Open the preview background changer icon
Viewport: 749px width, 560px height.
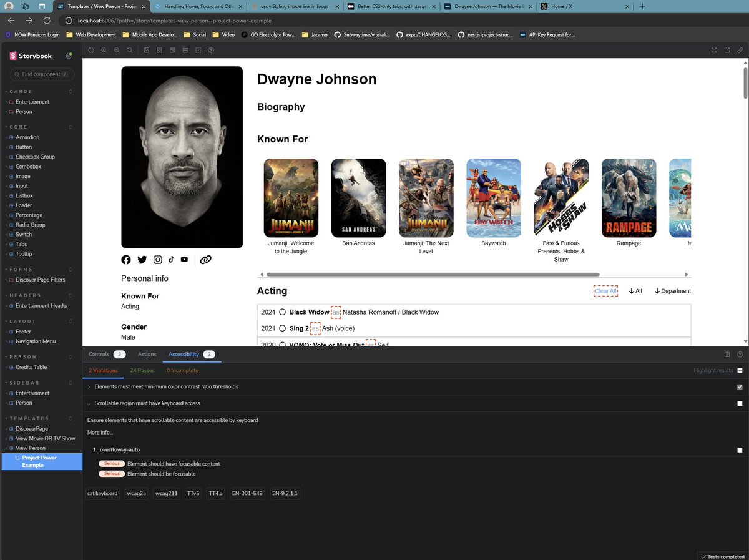[x=147, y=50]
